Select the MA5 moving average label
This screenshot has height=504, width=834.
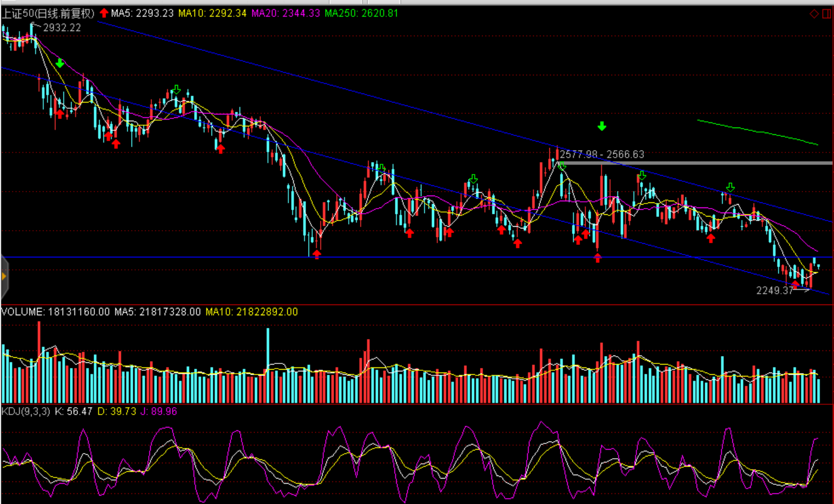(x=142, y=13)
